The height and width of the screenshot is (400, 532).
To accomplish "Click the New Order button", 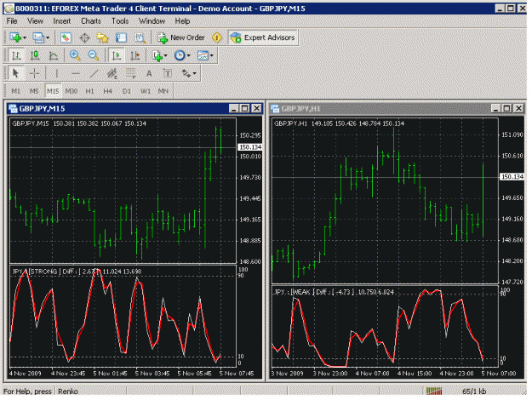I will 181,37.
